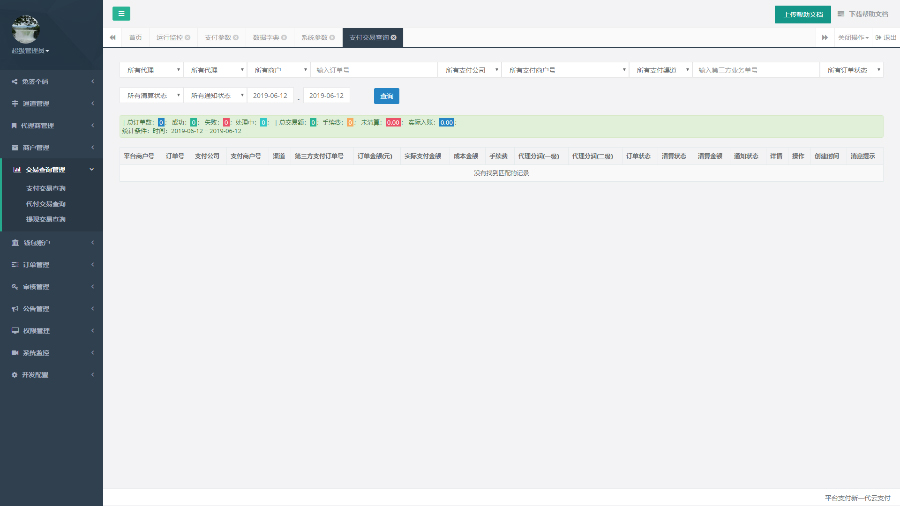Screen dimensions: 900x506
Task: Click the share icon on first sidebar item
Action: pyautogui.click(x=14, y=81)
